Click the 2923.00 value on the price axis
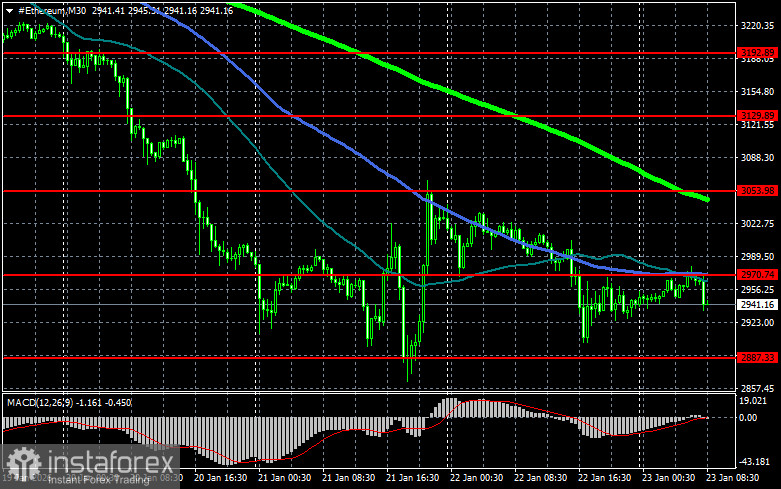The width and height of the screenshot is (781, 489). [x=758, y=323]
